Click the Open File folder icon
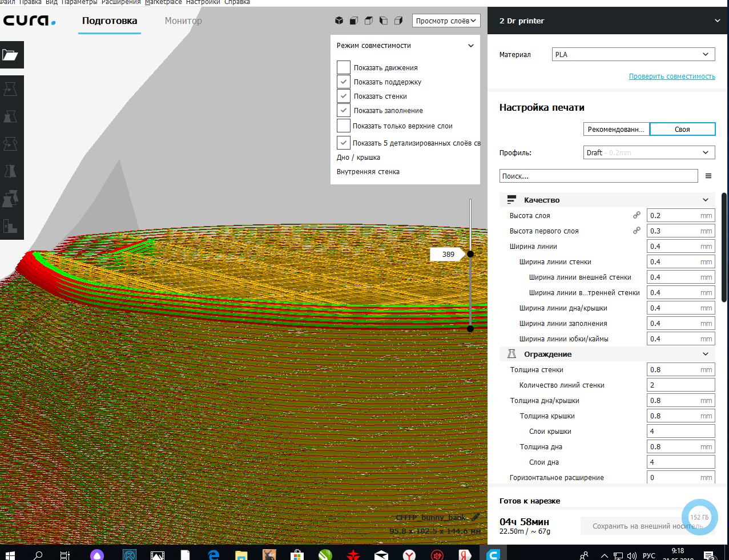Viewport: 729px width, 560px height. pyautogui.click(x=10, y=55)
